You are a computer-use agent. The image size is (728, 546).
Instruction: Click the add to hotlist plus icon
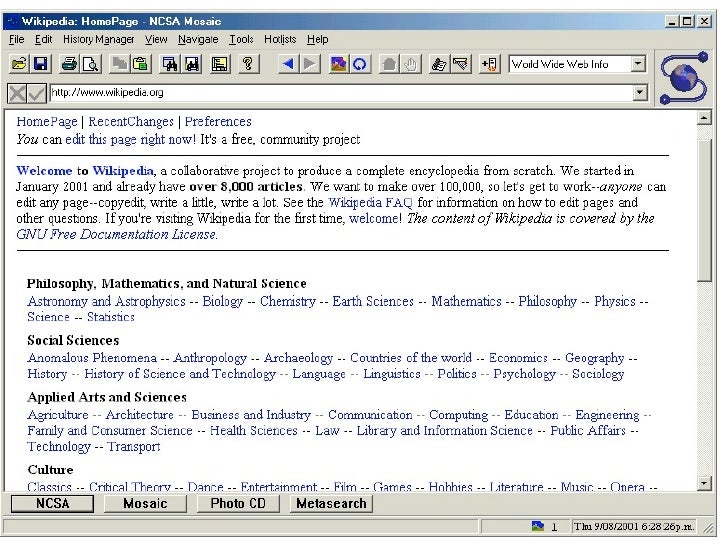(x=489, y=64)
